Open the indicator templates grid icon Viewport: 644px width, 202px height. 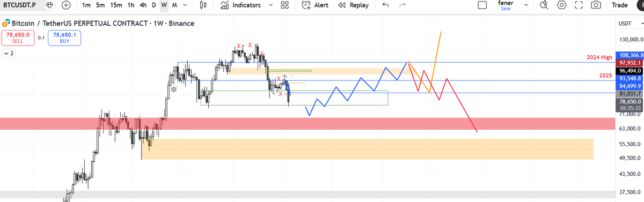click(x=285, y=5)
